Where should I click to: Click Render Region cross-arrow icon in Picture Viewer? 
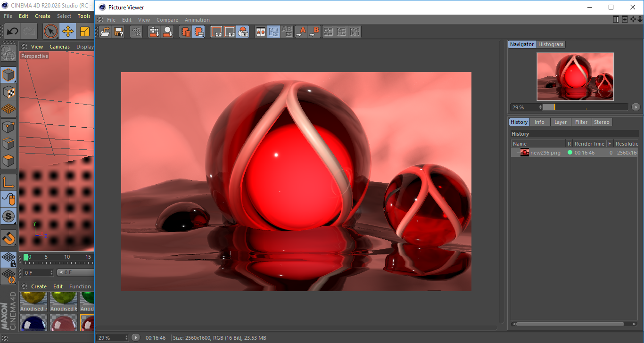click(x=154, y=32)
